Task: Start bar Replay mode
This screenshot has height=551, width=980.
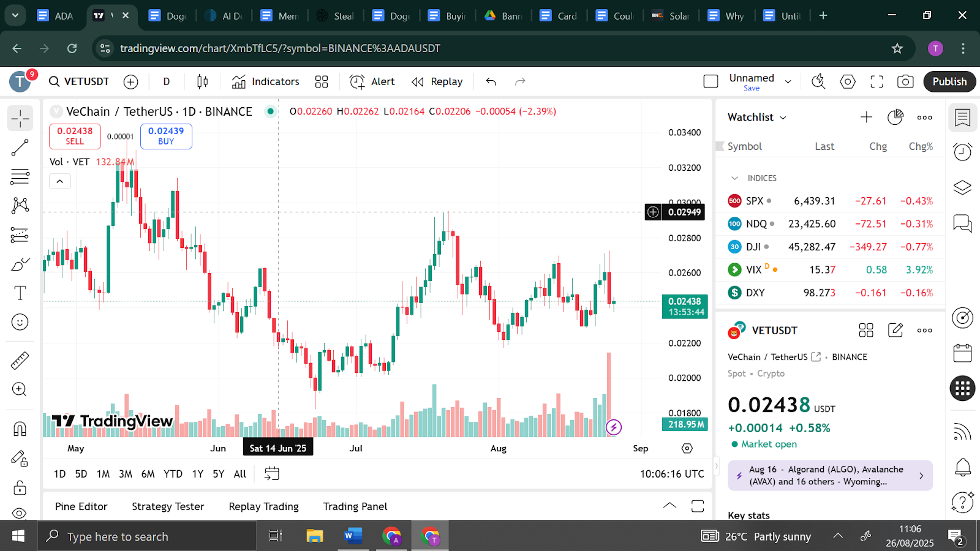Action: [x=437, y=81]
